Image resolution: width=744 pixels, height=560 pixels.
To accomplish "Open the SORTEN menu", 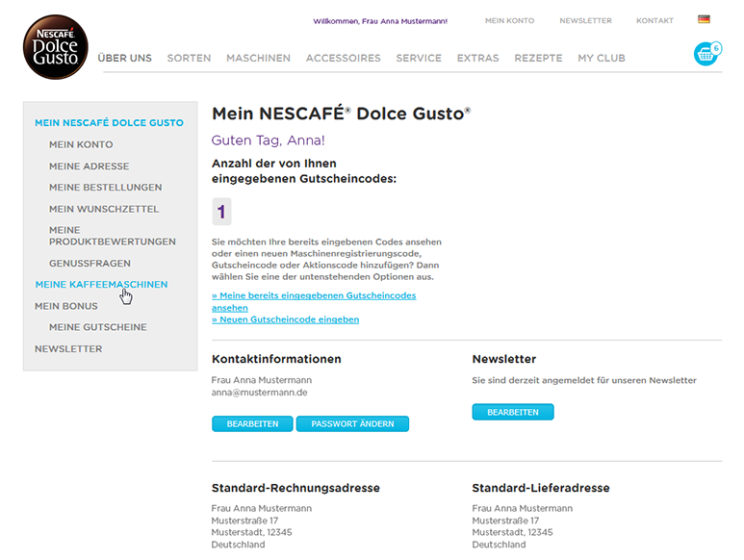I will pyautogui.click(x=189, y=58).
